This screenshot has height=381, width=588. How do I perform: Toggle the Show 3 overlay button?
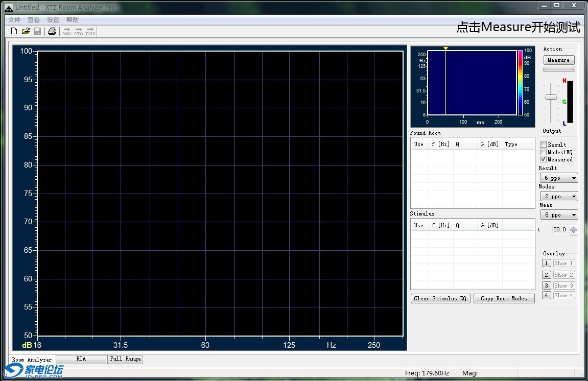coord(563,286)
